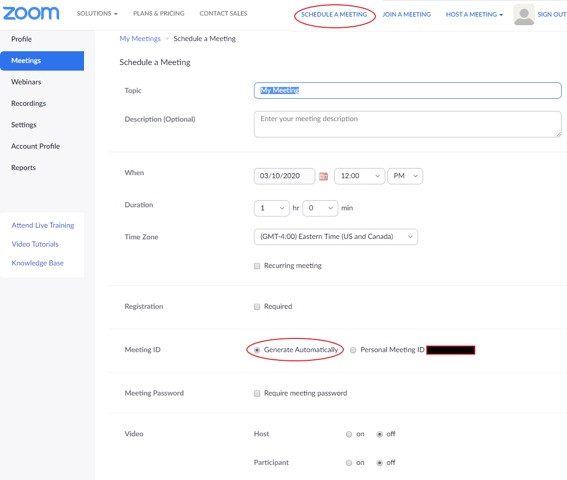
Task: Click My Meetings breadcrumb link
Action: click(140, 38)
